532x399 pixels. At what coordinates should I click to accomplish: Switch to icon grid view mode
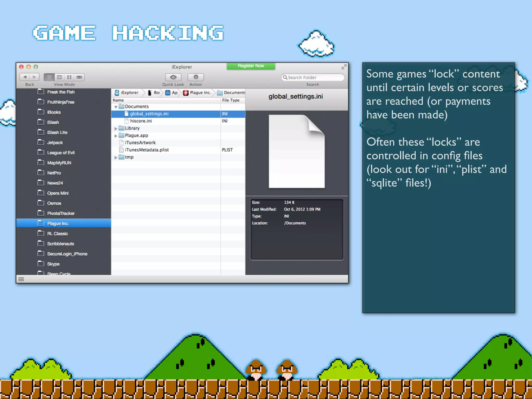[69, 77]
